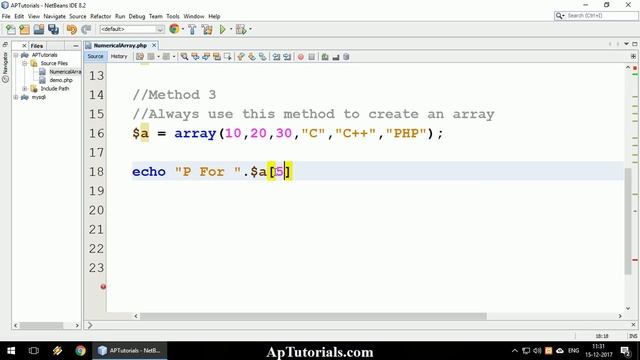
Task: Collapse the APTutorials project node
Action: click(x=16, y=55)
